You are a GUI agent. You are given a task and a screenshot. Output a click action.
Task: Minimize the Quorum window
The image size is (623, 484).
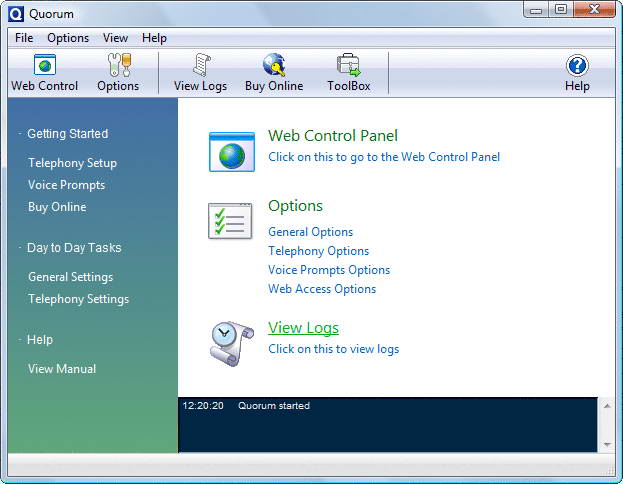pos(536,10)
